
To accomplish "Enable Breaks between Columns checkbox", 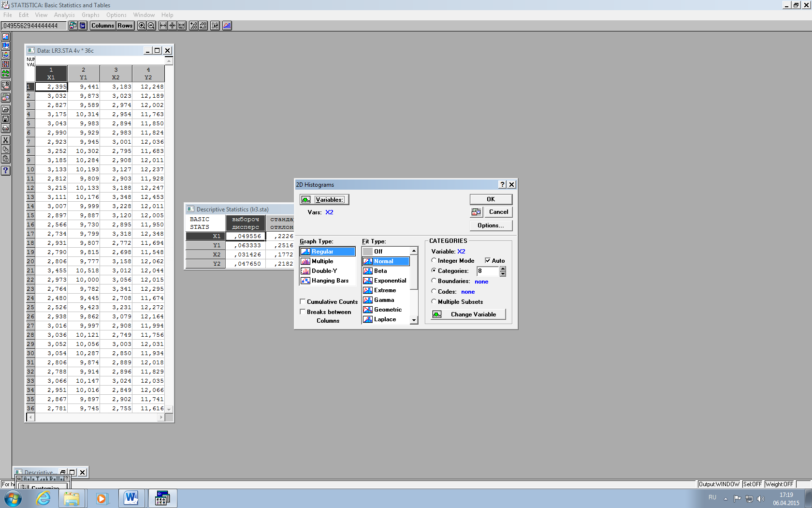I will [x=303, y=312].
